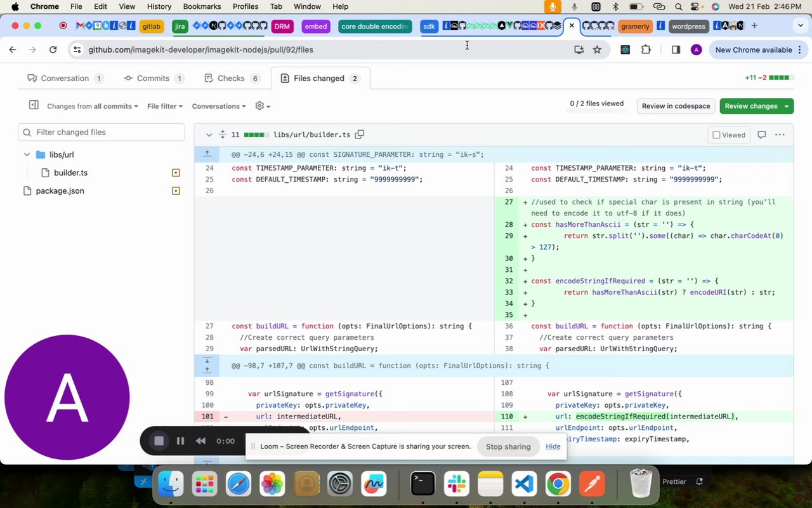Viewport: 812px width, 508px height.
Task: Mark builder.ts as Viewed
Action: pyautogui.click(x=729, y=135)
